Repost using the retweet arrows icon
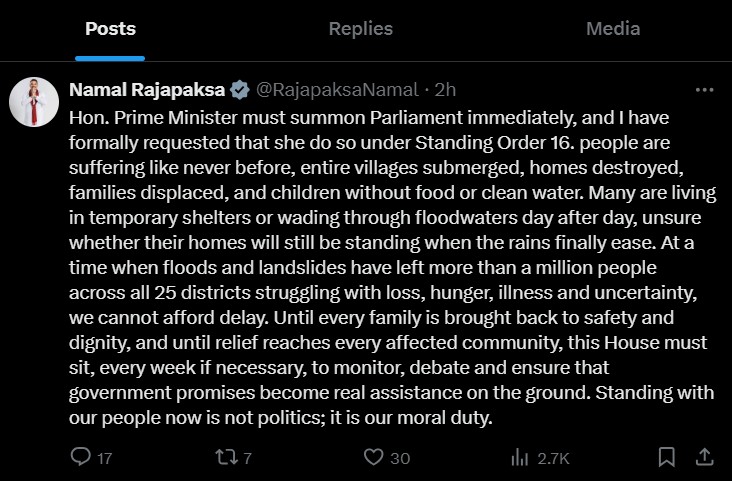732x481 pixels. (x=226, y=457)
